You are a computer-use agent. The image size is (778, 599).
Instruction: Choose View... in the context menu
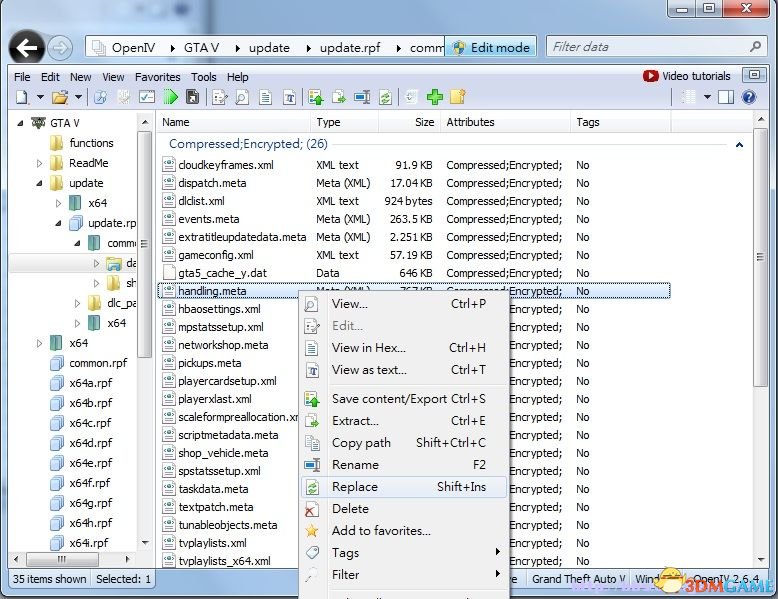point(404,304)
